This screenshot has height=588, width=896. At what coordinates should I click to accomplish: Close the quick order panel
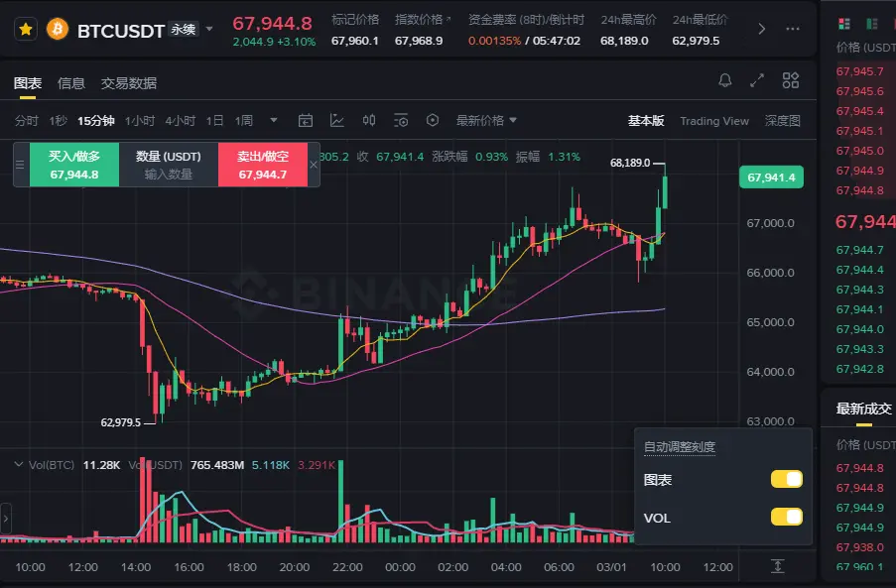tap(314, 165)
